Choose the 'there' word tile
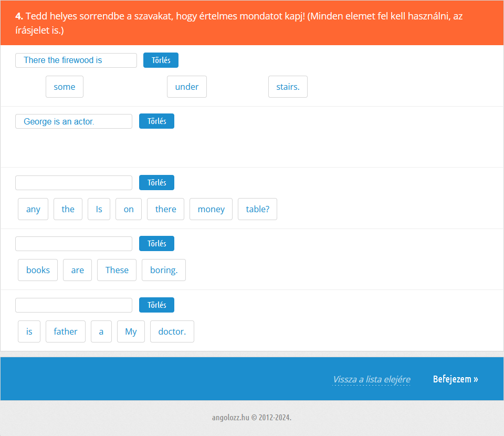Viewport: 504px width, 436px height. pyautogui.click(x=165, y=209)
